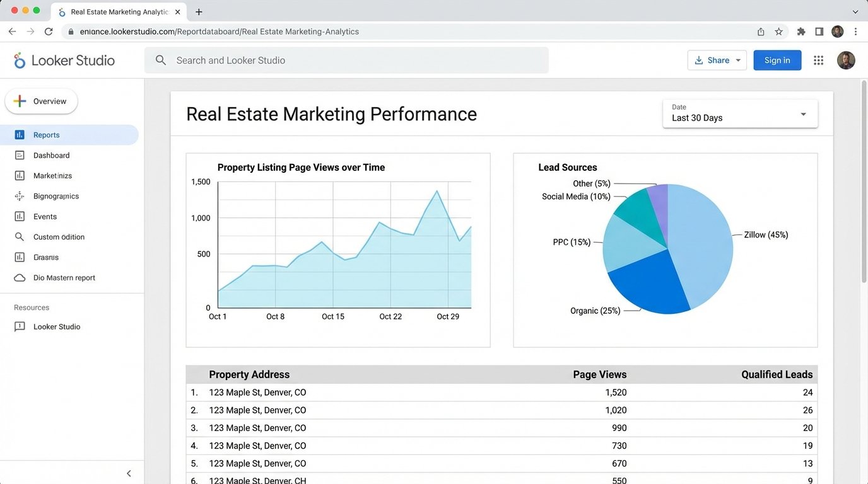This screenshot has height=484, width=868.
Task: Click the Reports icon in the sidebar
Action: (x=18, y=134)
